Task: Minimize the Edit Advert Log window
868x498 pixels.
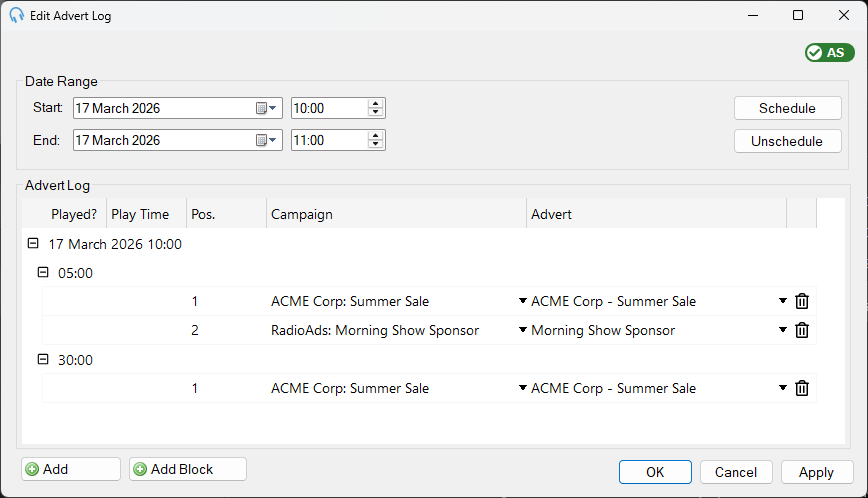Action: pyautogui.click(x=753, y=15)
